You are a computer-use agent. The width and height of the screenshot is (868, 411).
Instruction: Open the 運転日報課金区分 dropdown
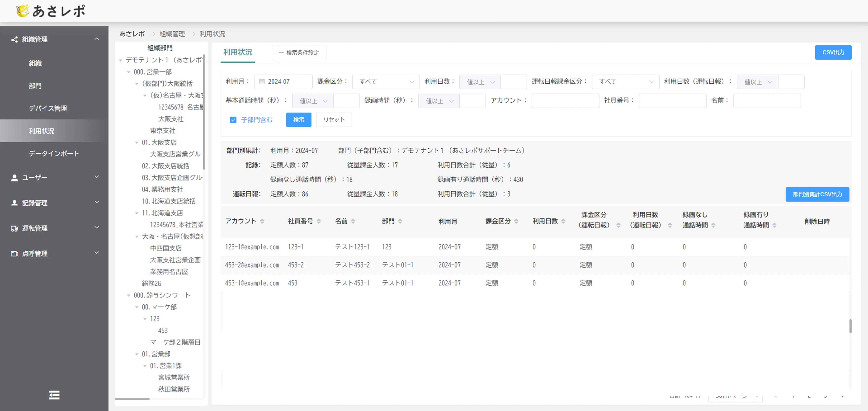point(625,82)
